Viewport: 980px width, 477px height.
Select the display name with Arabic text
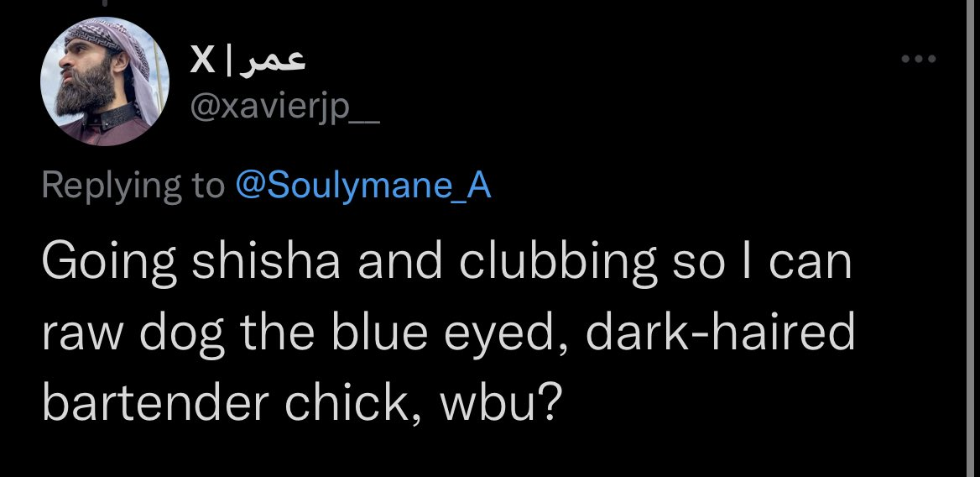(x=248, y=60)
